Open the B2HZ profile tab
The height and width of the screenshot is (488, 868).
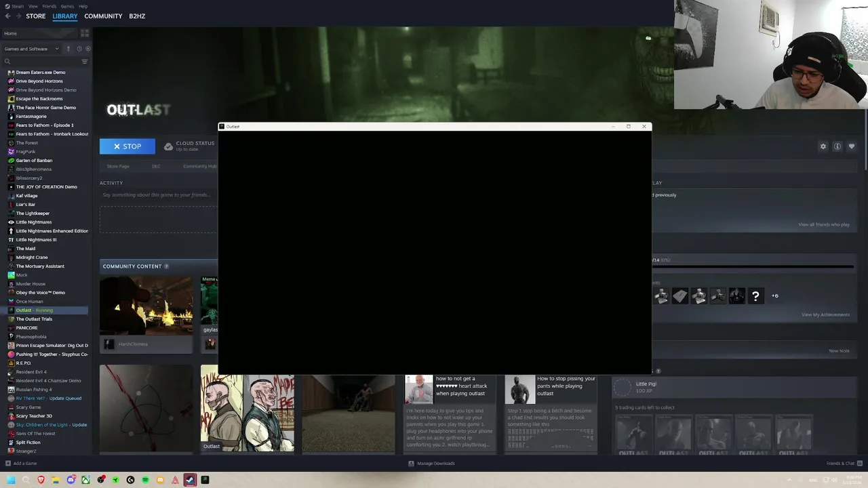tap(137, 16)
